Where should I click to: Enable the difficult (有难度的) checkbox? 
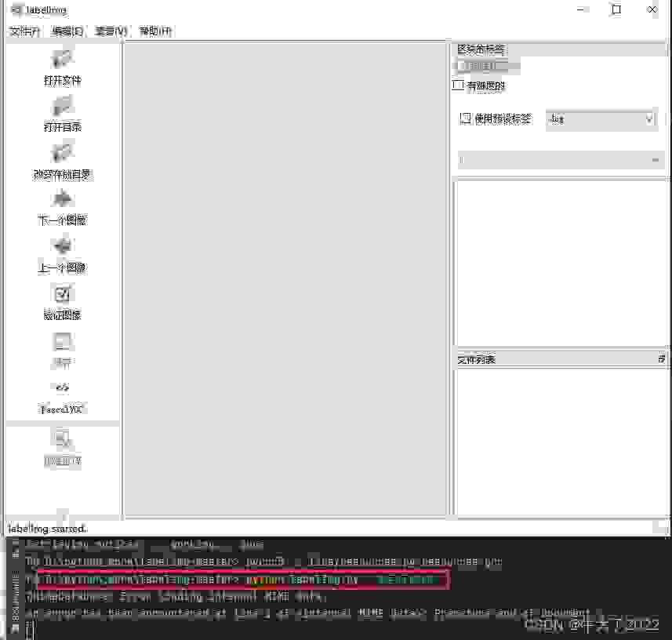click(460, 85)
